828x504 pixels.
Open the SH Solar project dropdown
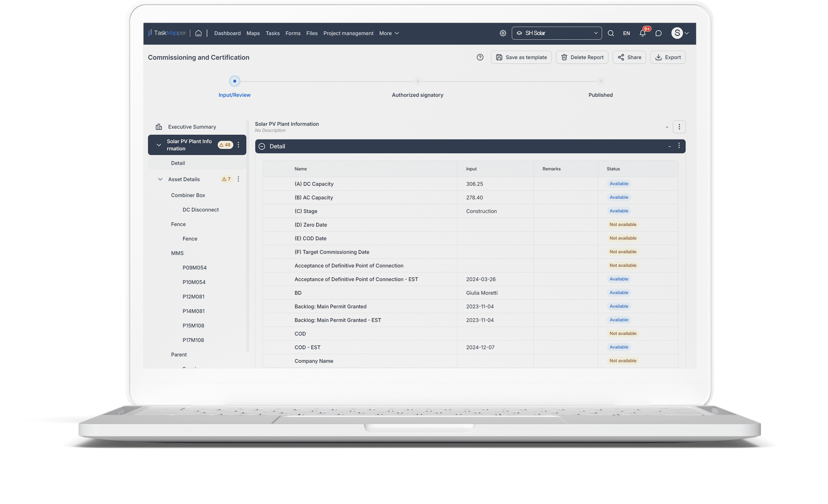click(x=556, y=33)
